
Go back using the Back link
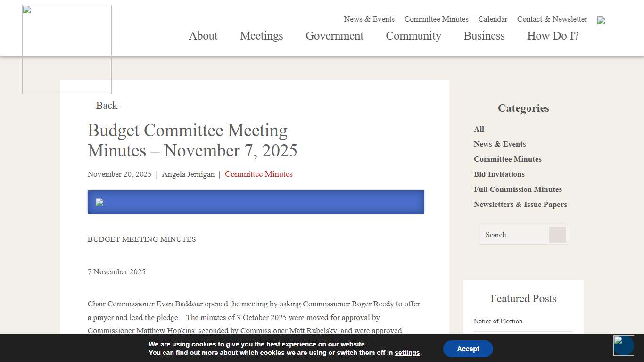click(x=107, y=106)
